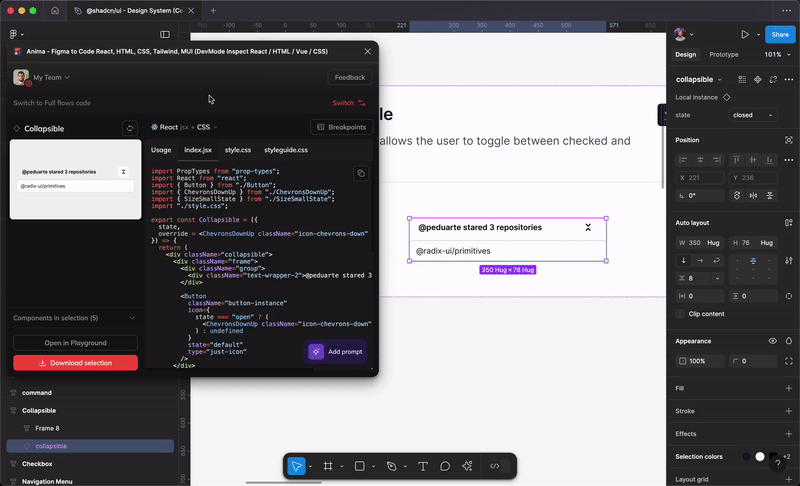Go to main component icon
Viewport: 800px width, 486px height.
(758, 80)
